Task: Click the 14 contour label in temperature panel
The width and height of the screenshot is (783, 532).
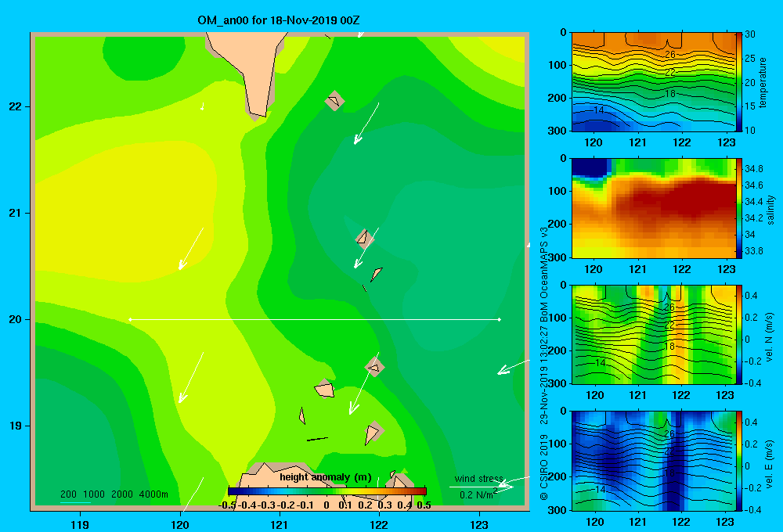Action: click(599, 110)
